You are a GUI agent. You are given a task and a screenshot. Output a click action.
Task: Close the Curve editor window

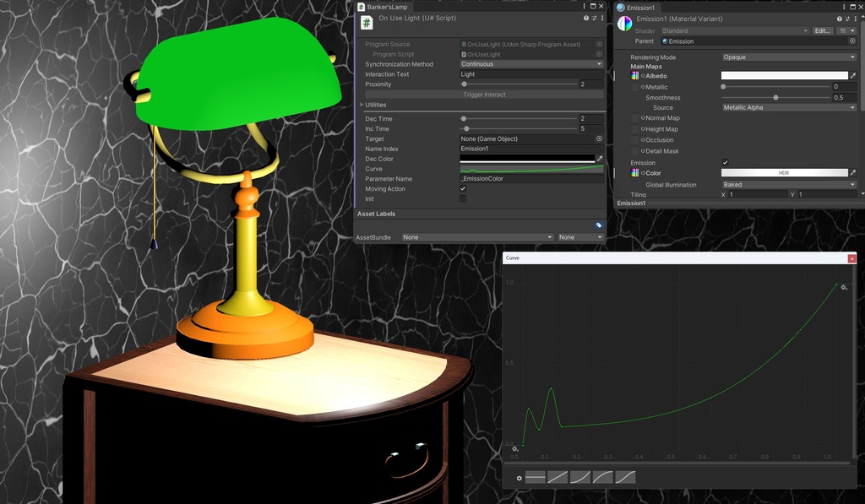coord(851,258)
